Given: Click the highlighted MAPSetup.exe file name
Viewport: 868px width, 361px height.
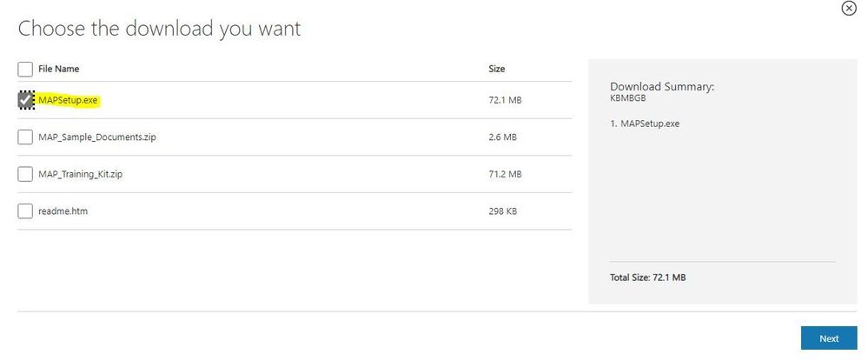Looking at the screenshot, I should click(x=69, y=101).
